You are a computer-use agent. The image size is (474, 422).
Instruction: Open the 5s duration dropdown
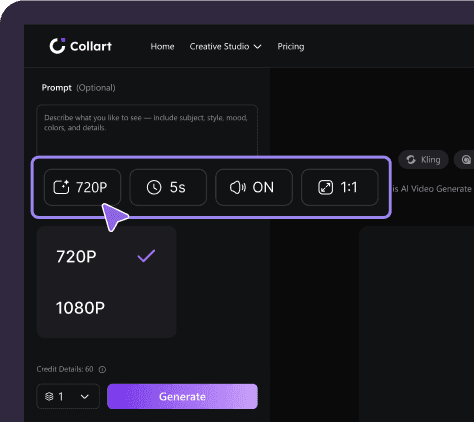[x=168, y=187]
